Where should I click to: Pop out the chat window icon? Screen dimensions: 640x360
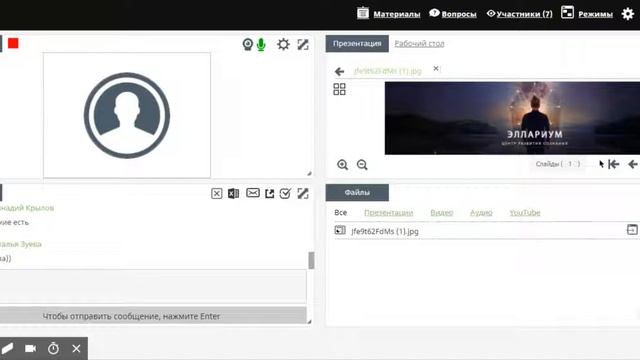[x=269, y=193]
